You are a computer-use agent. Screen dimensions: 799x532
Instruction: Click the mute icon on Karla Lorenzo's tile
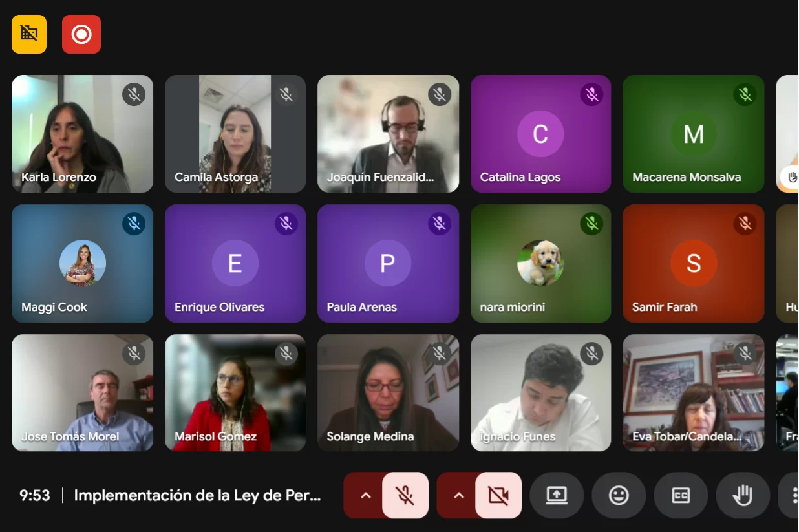[x=134, y=95]
